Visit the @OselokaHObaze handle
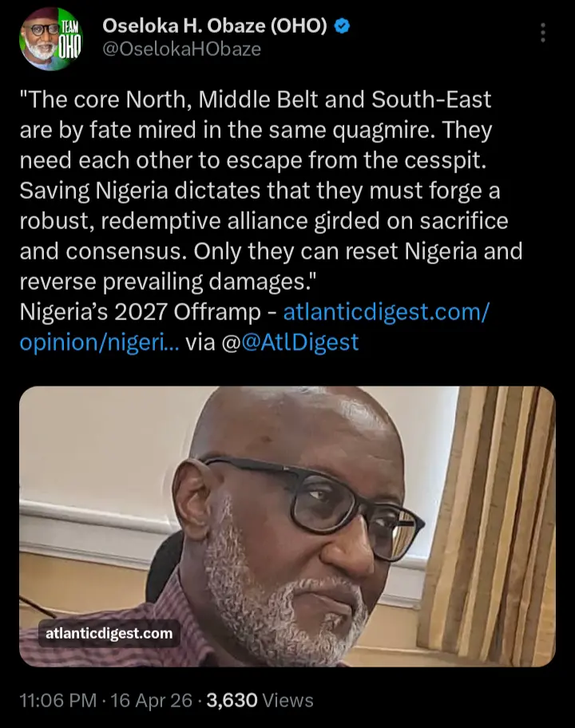 tap(181, 49)
